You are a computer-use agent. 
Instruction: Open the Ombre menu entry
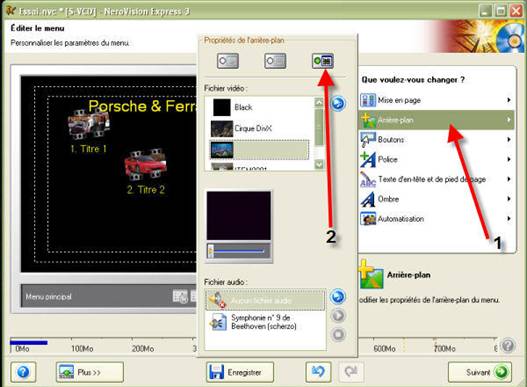[x=437, y=199]
